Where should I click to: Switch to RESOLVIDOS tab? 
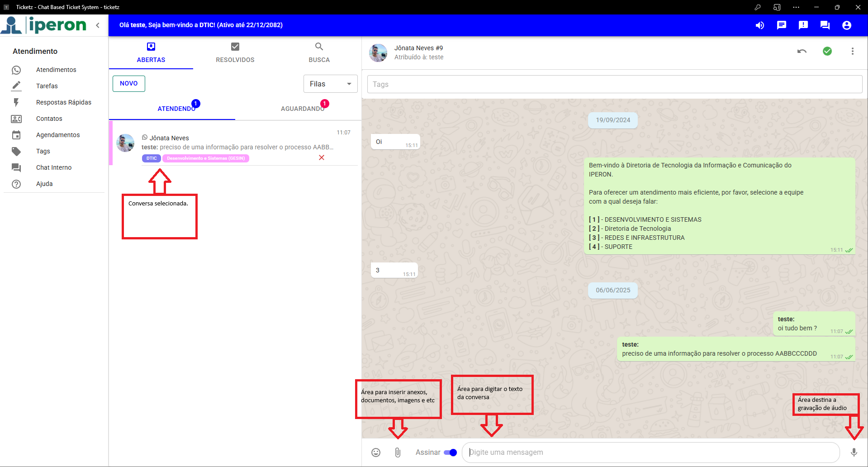[235, 53]
